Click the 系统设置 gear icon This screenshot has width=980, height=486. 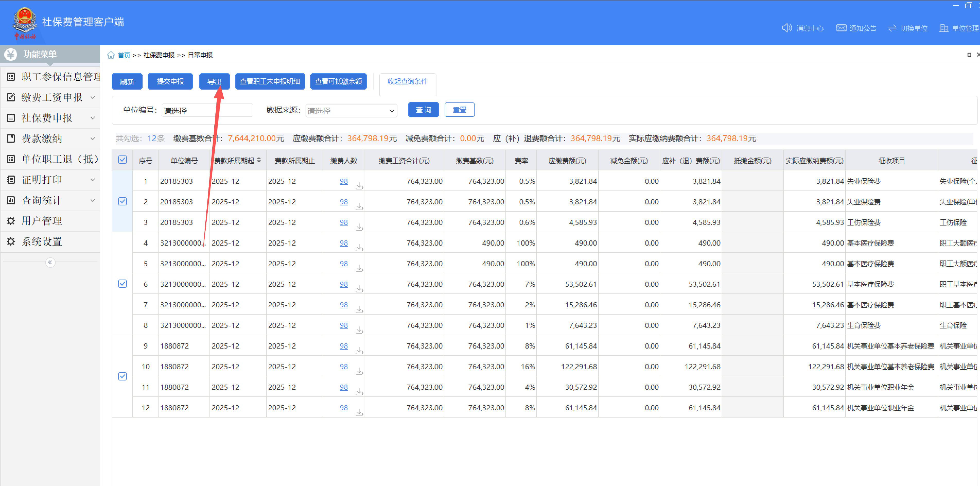tap(11, 241)
